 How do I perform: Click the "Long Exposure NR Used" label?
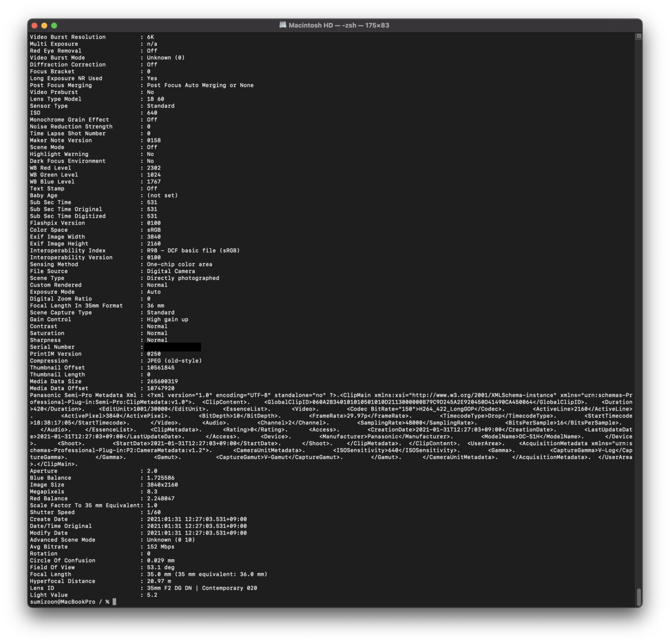click(66, 79)
